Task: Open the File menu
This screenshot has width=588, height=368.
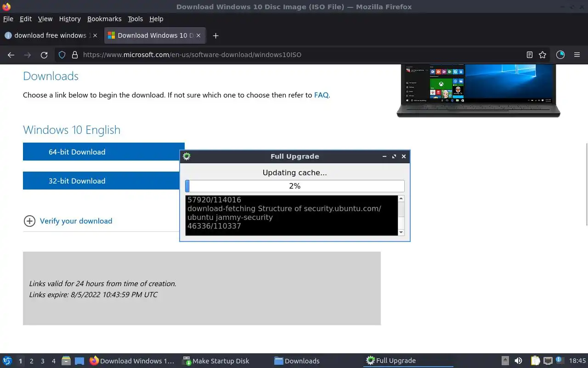Action: point(8,19)
